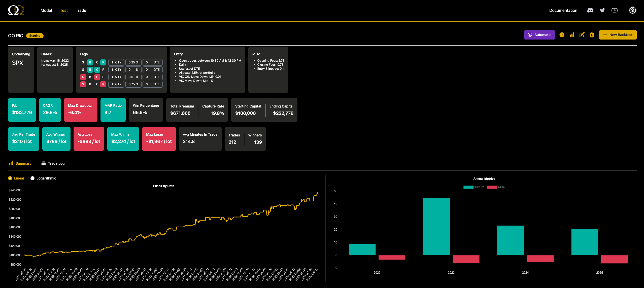Click the purple Automate button

(x=539, y=35)
